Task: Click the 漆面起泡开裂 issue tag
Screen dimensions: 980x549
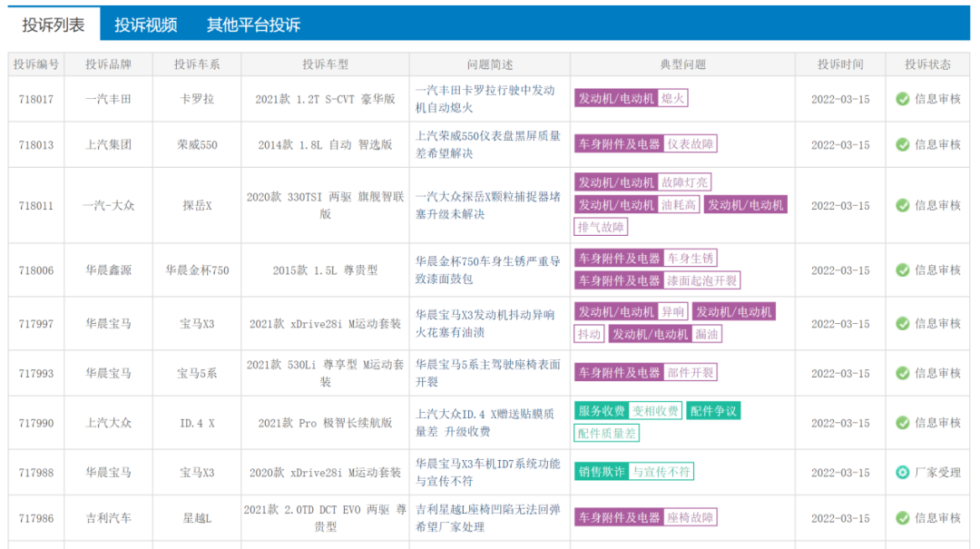Action: (701, 280)
